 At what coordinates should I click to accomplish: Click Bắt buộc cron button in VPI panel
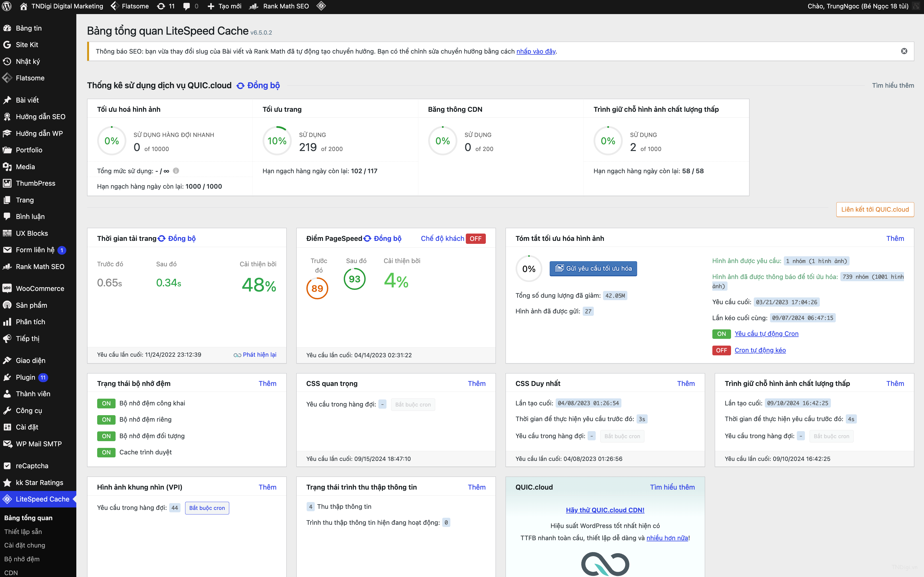click(x=207, y=508)
